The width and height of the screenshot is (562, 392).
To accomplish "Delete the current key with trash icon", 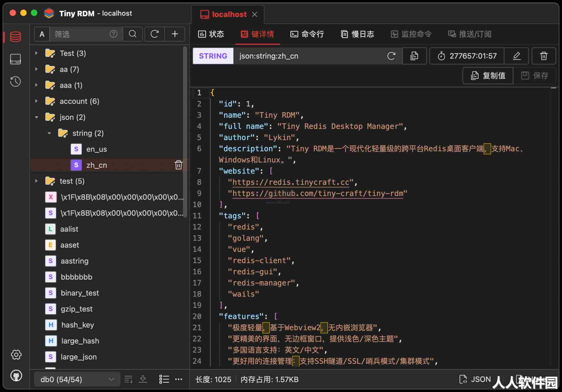I will pyautogui.click(x=544, y=56).
